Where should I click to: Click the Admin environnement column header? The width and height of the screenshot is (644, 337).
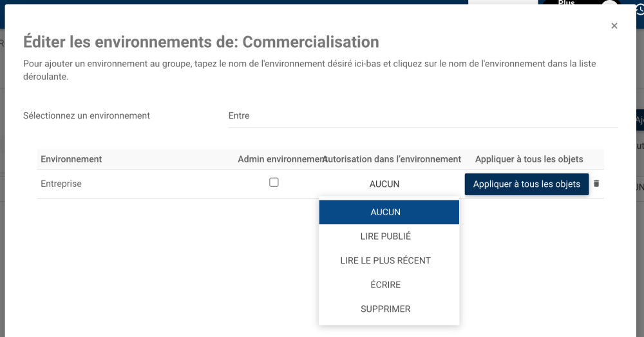click(279, 159)
